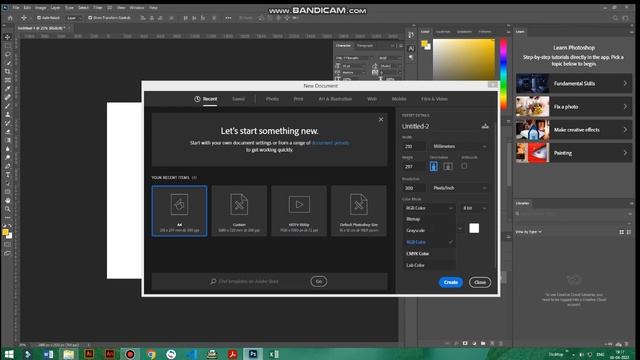
Task: Click the Width input field
Action: tap(413, 146)
